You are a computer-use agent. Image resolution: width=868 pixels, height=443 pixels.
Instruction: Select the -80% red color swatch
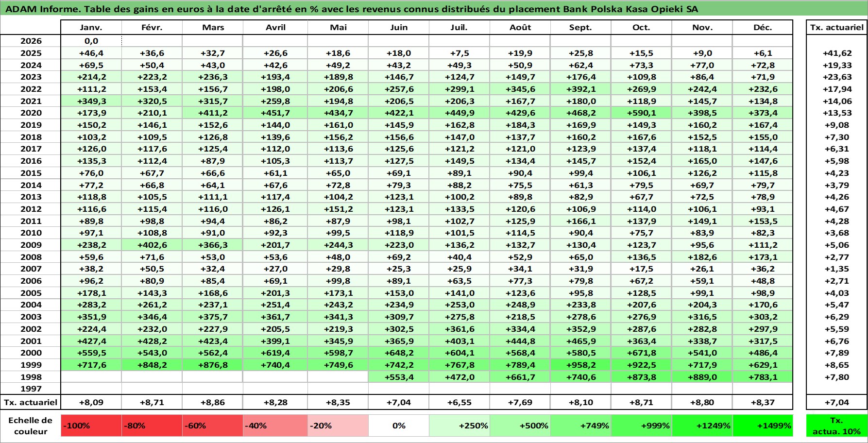[152, 426]
